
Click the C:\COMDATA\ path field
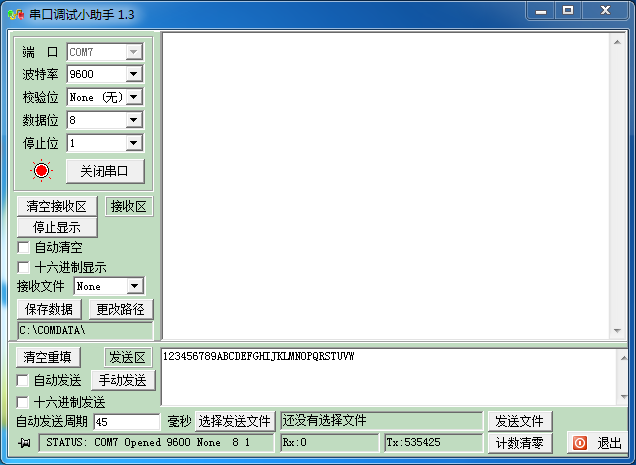point(85,330)
